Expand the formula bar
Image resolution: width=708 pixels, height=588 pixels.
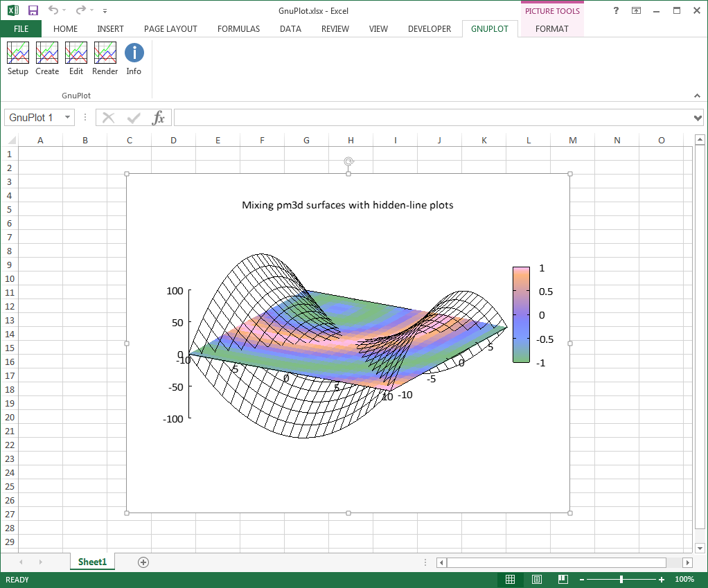698,118
